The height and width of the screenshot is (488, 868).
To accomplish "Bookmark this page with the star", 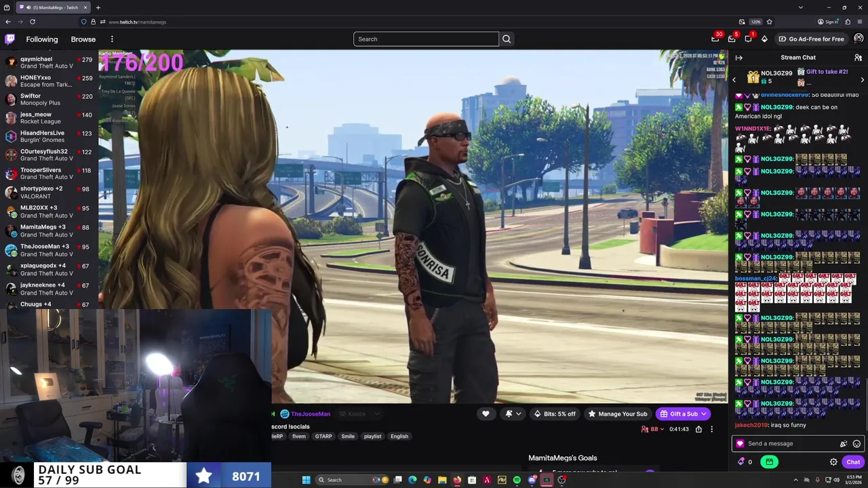I will tap(769, 22).
